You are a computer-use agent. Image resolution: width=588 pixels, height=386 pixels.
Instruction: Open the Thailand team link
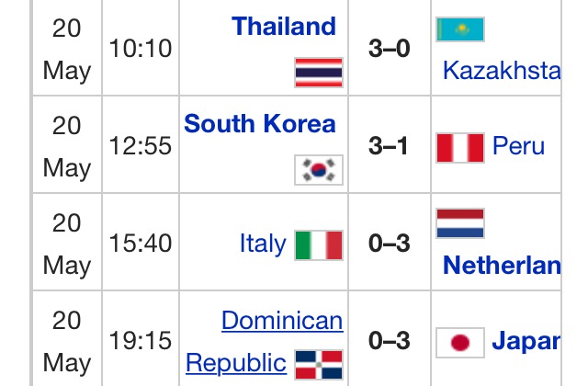(x=284, y=27)
